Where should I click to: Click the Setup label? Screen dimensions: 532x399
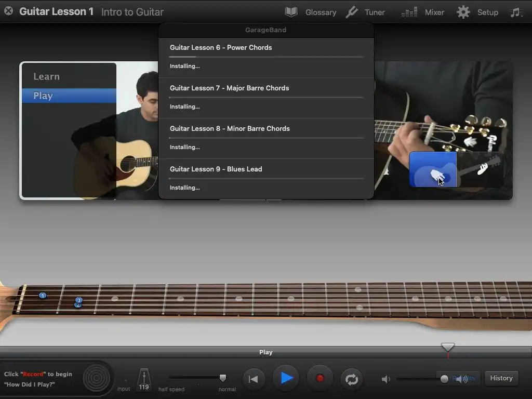pyautogui.click(x=487, y=12)
